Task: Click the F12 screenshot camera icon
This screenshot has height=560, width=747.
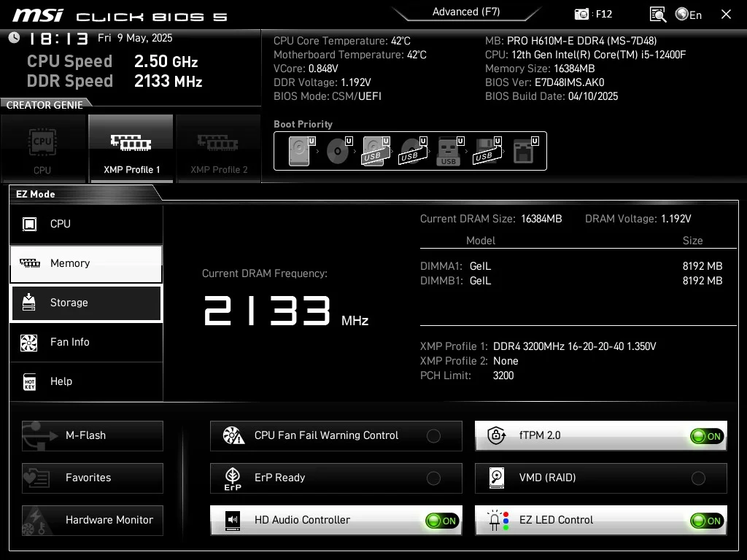Action: [581, 15]
